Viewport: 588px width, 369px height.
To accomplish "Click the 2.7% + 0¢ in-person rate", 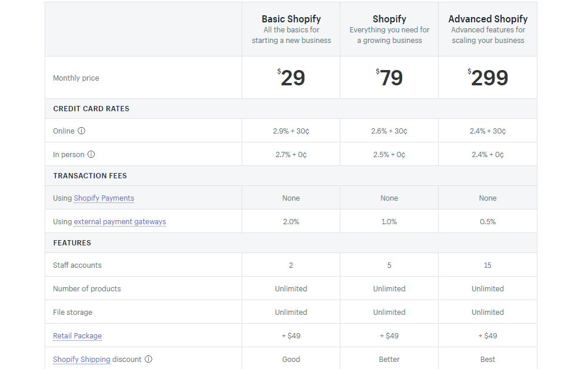I will coord(291,155).
